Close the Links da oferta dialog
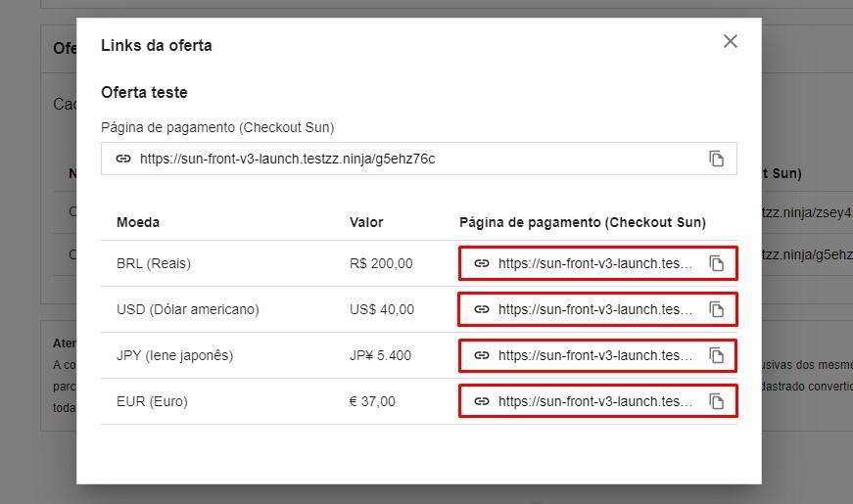 730,41
